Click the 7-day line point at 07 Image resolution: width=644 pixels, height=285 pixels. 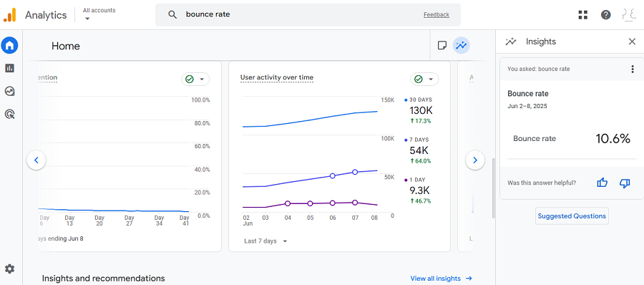click(355, 172)
